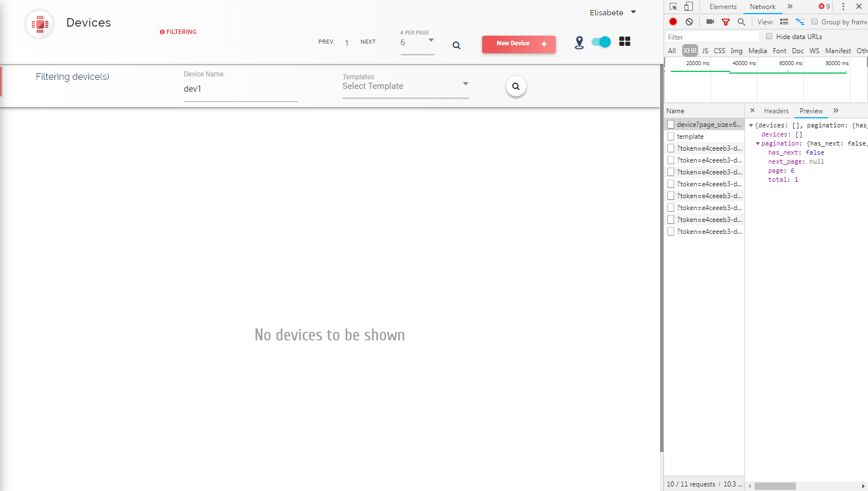
Task: Run filter with round search button
Action: [516, 87]
